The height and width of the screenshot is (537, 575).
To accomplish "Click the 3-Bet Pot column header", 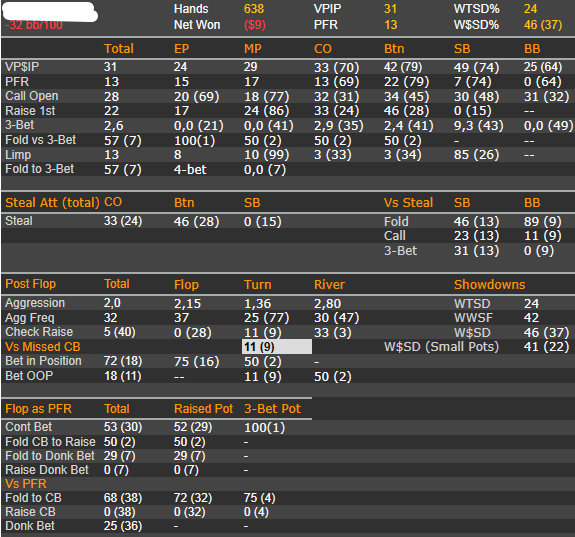I will [272, 409].
